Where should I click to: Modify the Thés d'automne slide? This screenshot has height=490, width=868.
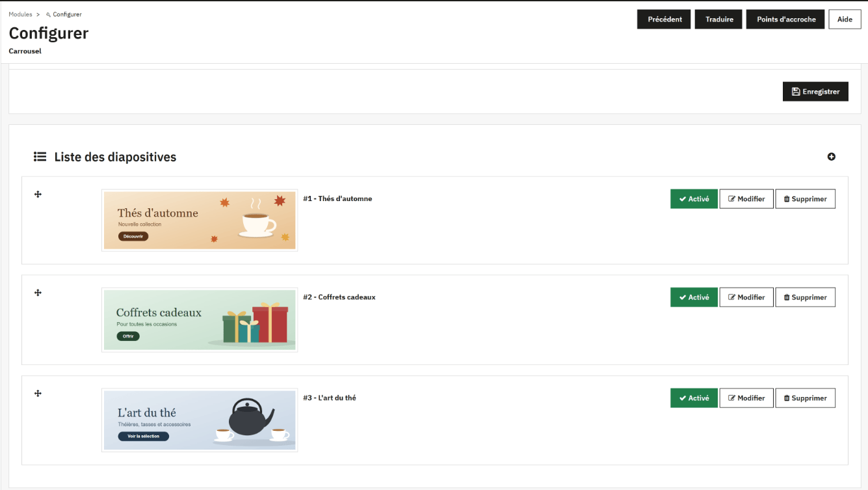(746, 199)
